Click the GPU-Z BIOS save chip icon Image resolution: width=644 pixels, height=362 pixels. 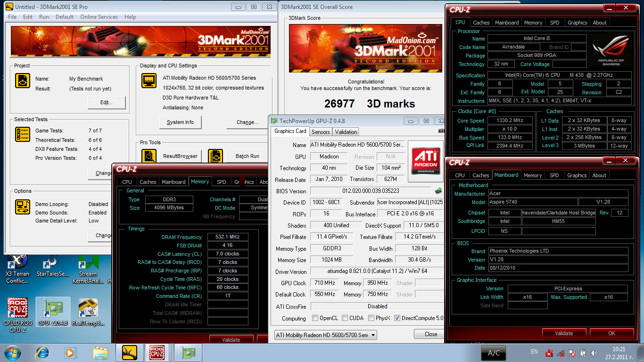[x=438, y=191]
